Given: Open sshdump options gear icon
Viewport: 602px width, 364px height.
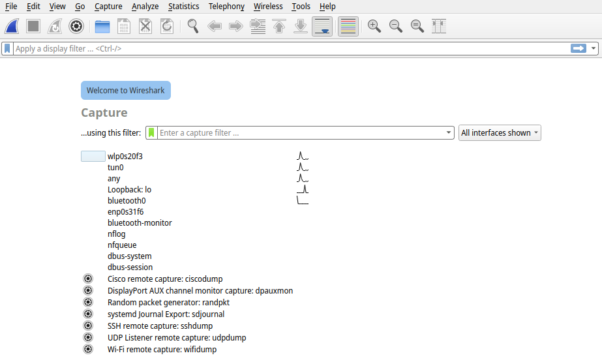Looking at the screenshot, I should (88, 326).
